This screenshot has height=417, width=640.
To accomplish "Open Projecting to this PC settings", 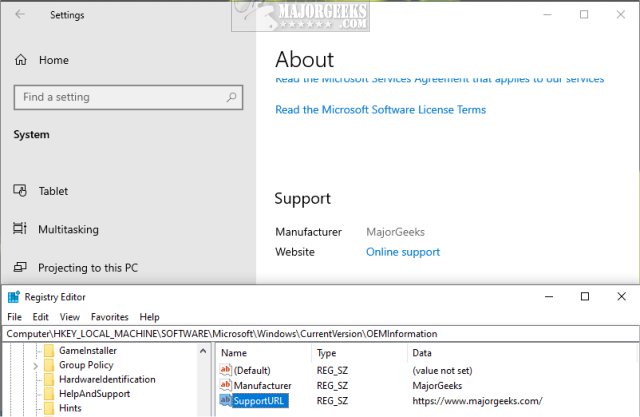I will (88, 268).
